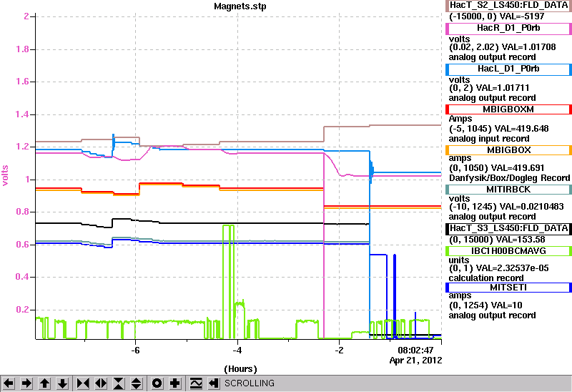Click the vertical volts y-axis label
Image resolution: width=572 pixels, height=392 pixels.
pyautogui.click(x=5, y=175)
